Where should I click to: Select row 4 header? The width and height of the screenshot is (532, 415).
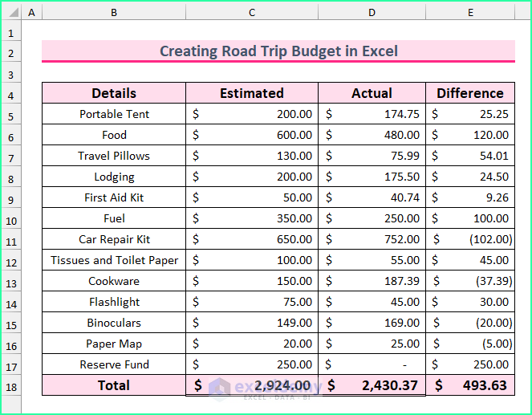[x=11, y=93]
